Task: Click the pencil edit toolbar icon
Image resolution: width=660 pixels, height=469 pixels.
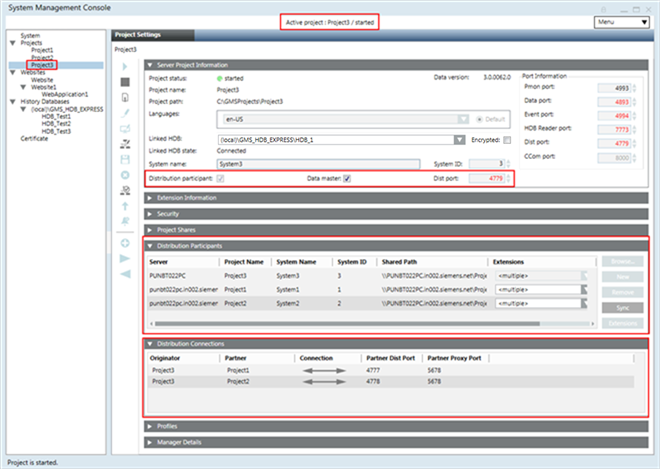Action: pyautogui.click(x=124, y=112)
